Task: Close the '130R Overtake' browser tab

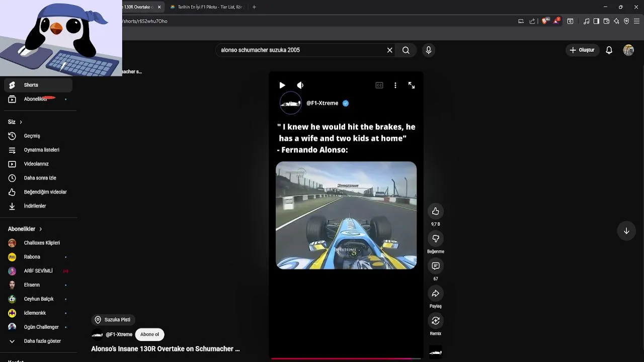Action: tap(159, 7)
